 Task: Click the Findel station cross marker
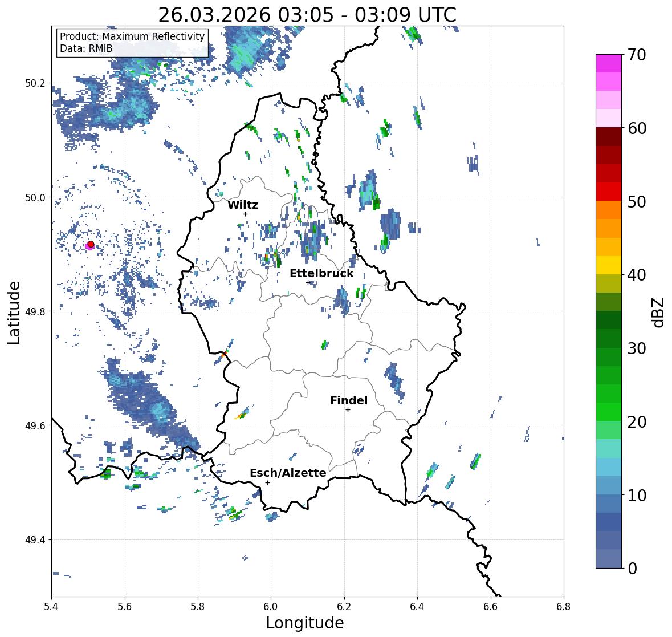(348, 410)
